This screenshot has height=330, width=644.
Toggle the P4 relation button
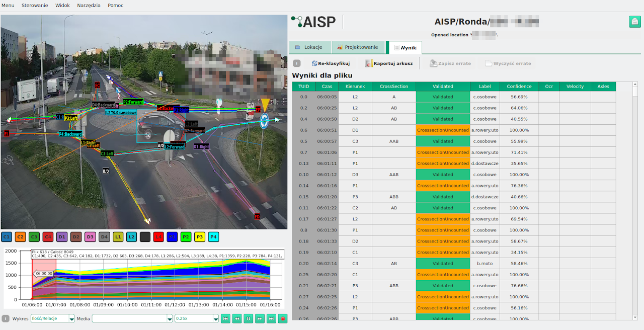pyautogui.click(x=214, y=236)
